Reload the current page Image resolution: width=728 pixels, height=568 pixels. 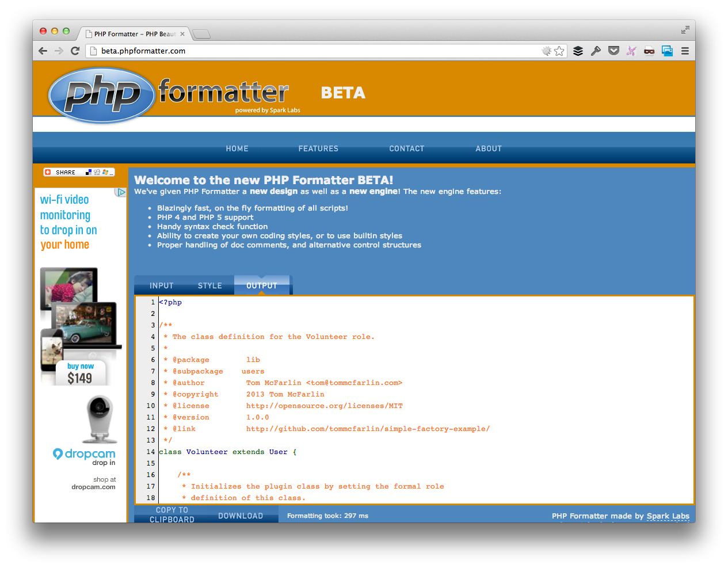pyautogui.click(x=75, y=51)
